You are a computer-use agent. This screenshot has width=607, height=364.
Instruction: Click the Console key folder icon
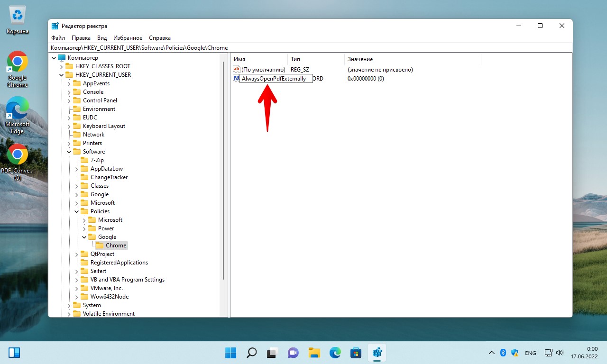(x=77, y=92)
